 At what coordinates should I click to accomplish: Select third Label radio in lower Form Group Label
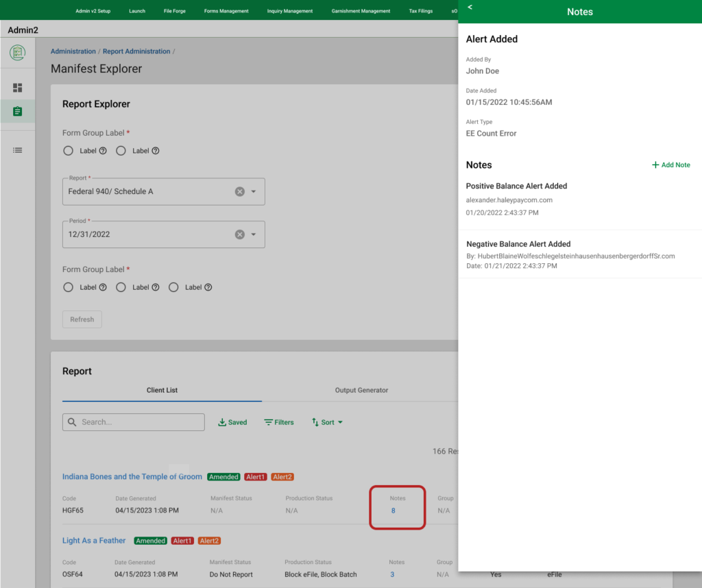coord(173,287)
